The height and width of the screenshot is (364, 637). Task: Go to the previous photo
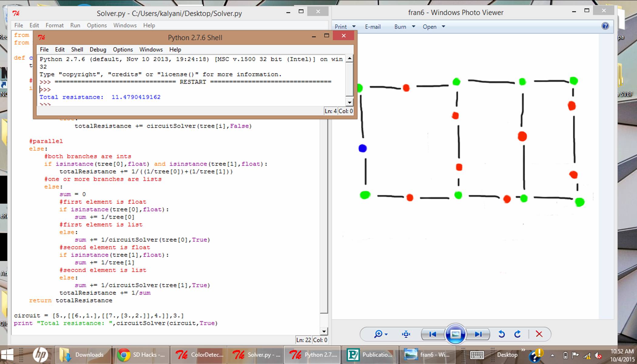coord(433,334)
